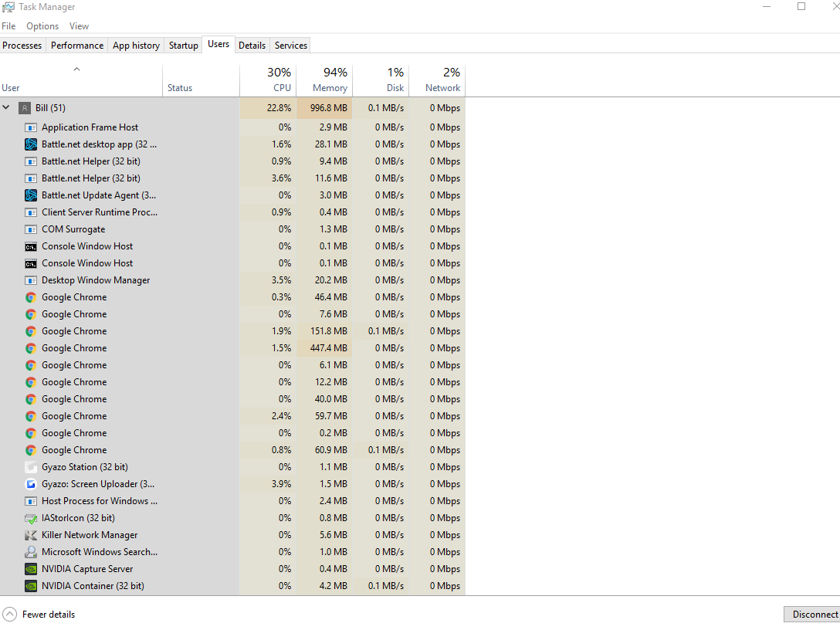Click Chrome icon with 46.4 MB memory
840x630 pixels.
(31, 297)
